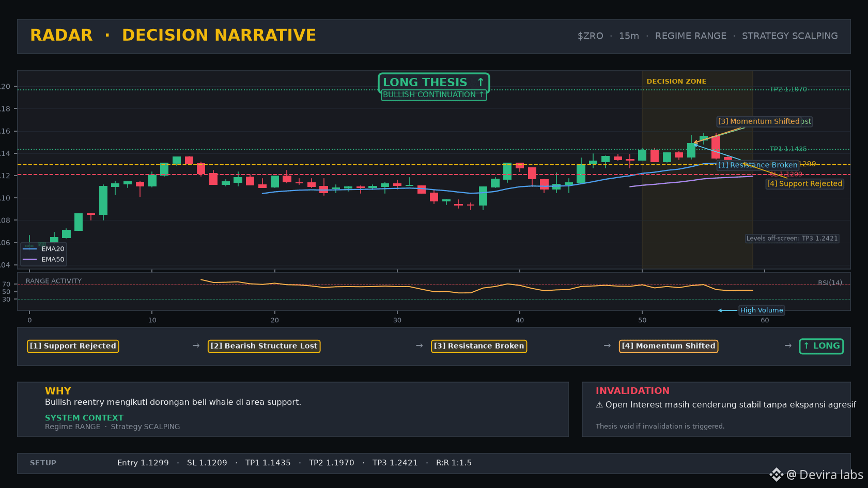Select the [1] Support Rejected step
The height and width of the screenshot is (488, 868).
(73, 346)
